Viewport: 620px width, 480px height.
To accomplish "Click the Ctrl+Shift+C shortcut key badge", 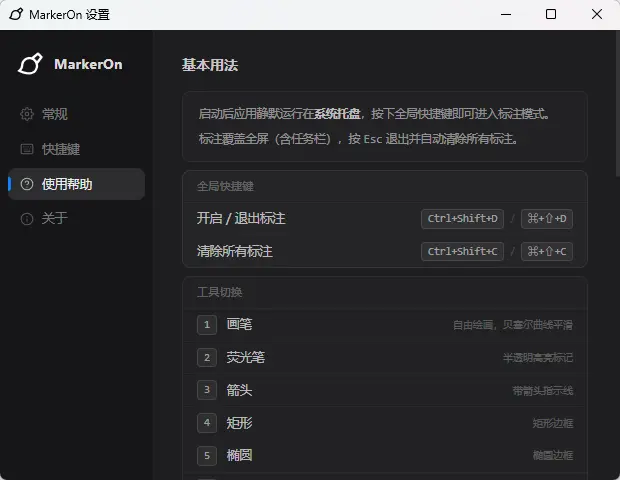I will [x=462, y=251].
